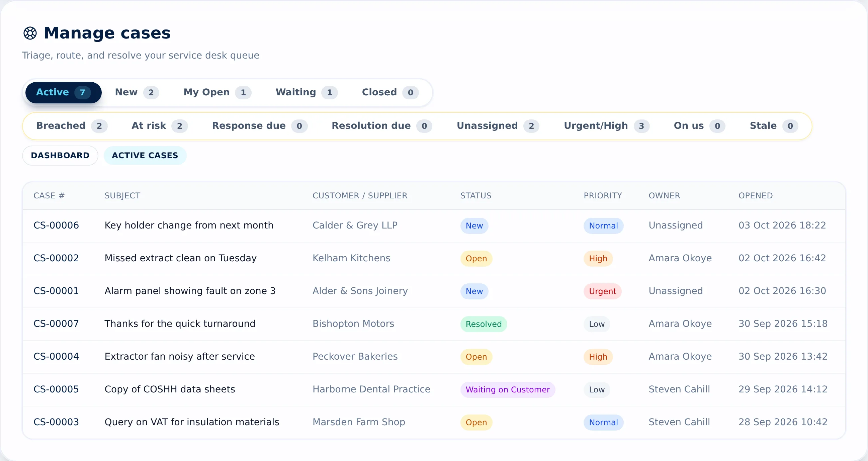Click customer Marsden Farm Shop
868x461 pixels.
point(358,422)
